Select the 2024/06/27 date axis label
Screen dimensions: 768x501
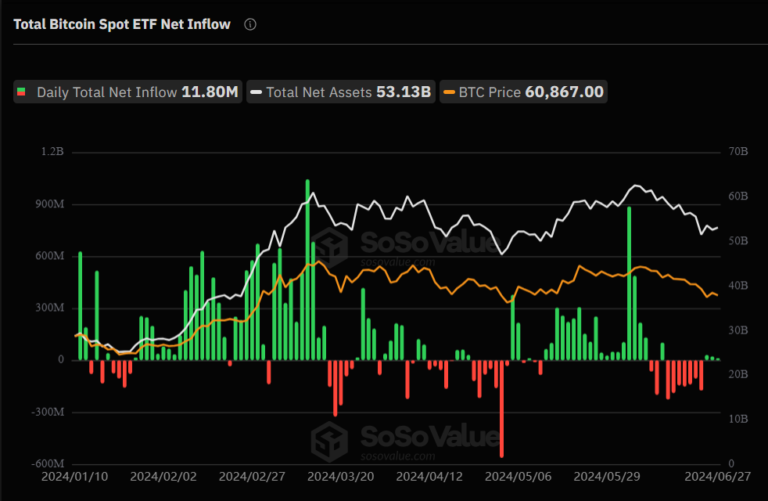717,477
